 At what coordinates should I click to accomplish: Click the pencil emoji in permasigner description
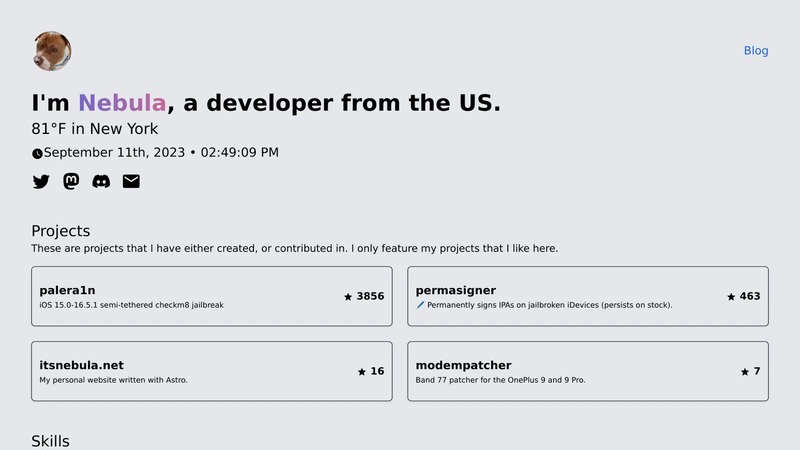click(x=420, y=305)
